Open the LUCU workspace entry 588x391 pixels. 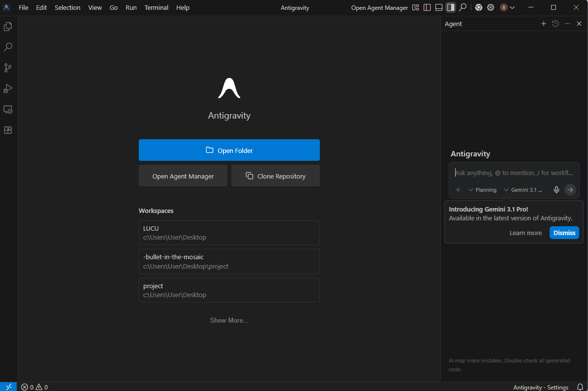[x=229, y=233]
